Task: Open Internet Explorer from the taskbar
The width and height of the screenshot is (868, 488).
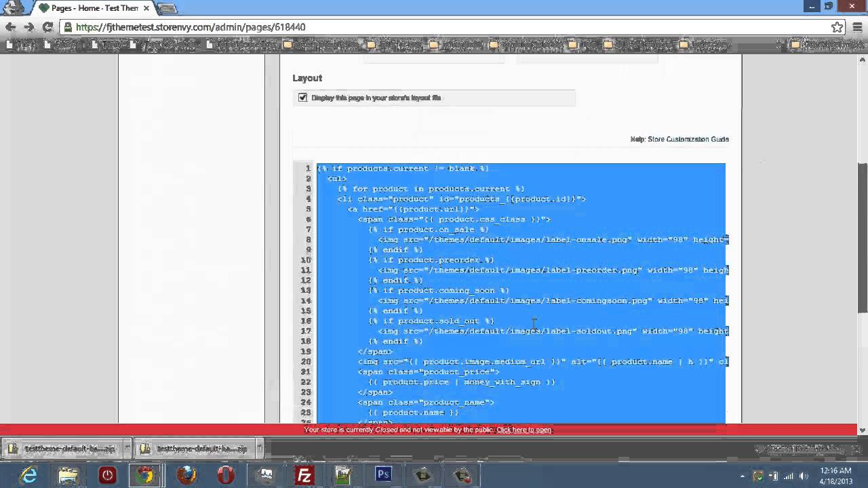Action: click(28, 475)
